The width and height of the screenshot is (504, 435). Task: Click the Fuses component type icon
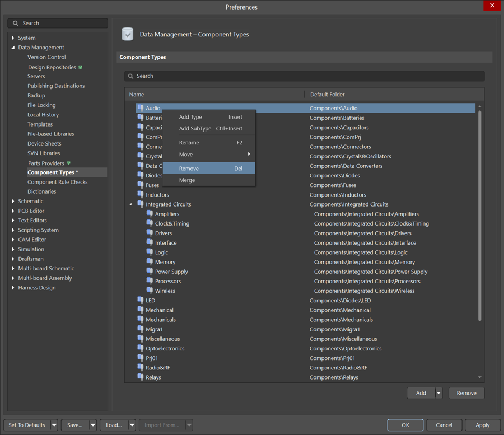(141, 185)
